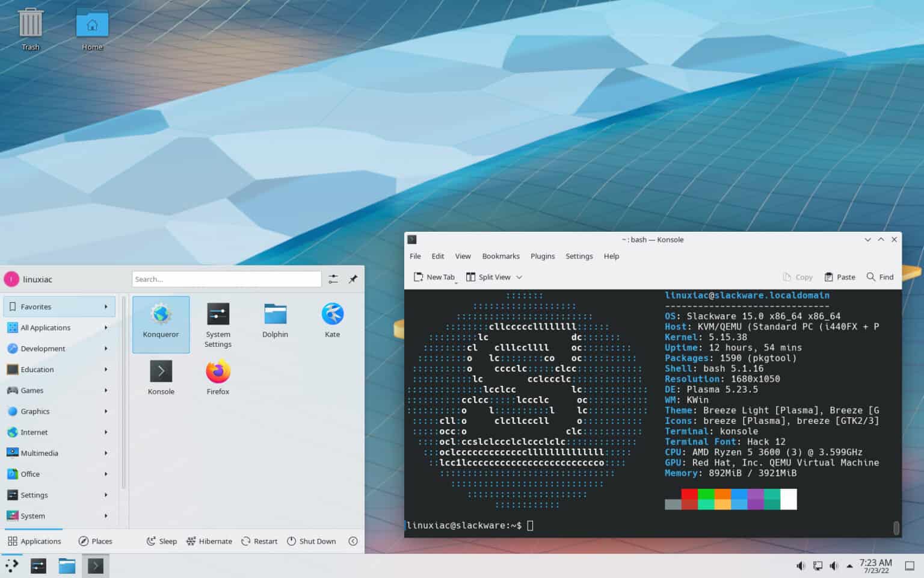Click the Search field in the launcher
The height and width of the screenshot is (578, 924).
click(x=226, y=279)
